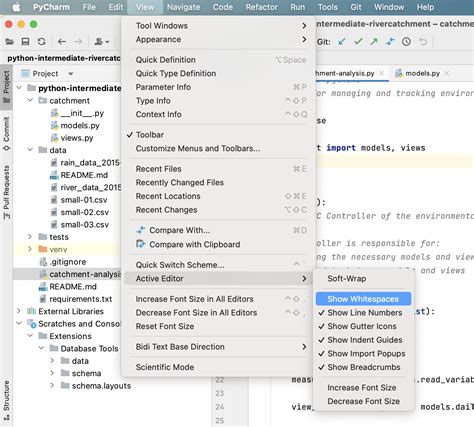The image size is (474, 427).
Task: Expand External Libraries node
Action: click(19, 311)
